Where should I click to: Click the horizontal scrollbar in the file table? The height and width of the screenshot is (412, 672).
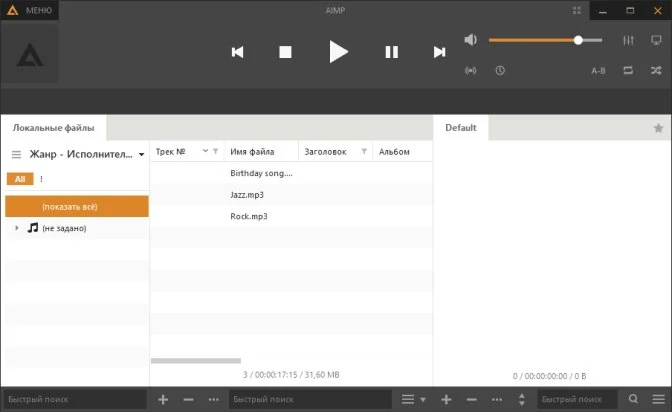tap(196, 361)
